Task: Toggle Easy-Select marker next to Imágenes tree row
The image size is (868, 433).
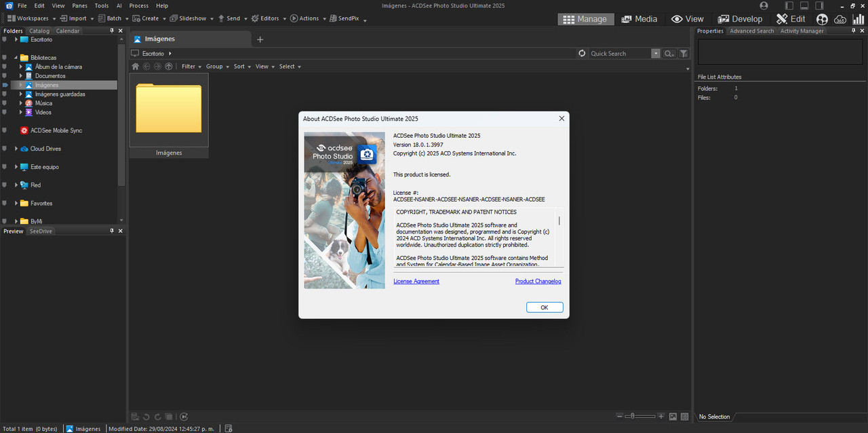Action: click(x=5, y=86)
